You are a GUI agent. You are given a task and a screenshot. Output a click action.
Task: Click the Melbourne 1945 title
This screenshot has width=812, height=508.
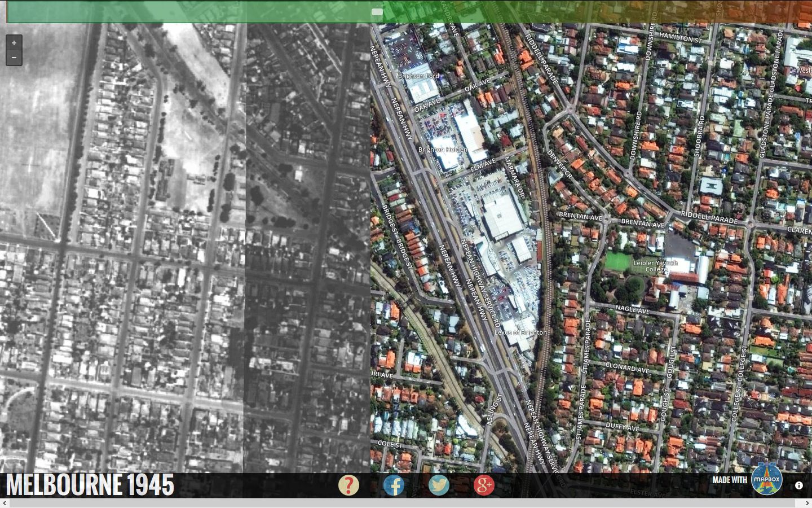(x=90, y=485)
